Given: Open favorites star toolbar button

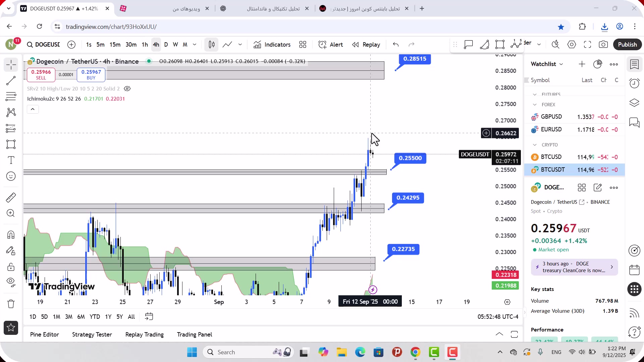Looking at the screenshot, I should pos(11,328).
